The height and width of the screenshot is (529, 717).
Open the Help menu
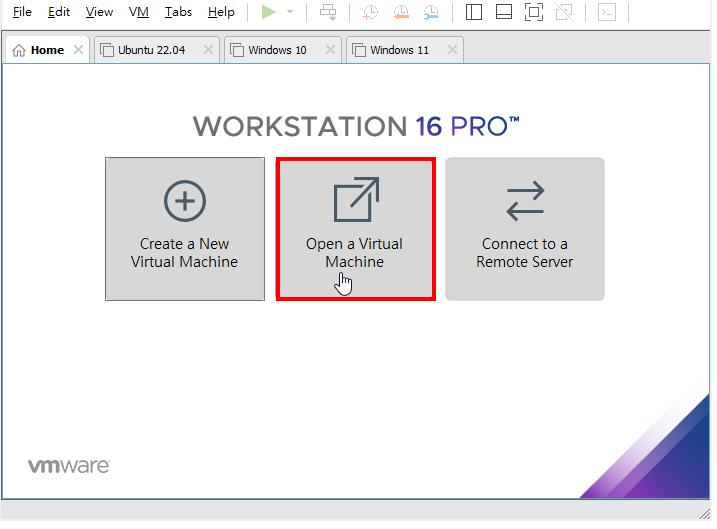[221, 12]
